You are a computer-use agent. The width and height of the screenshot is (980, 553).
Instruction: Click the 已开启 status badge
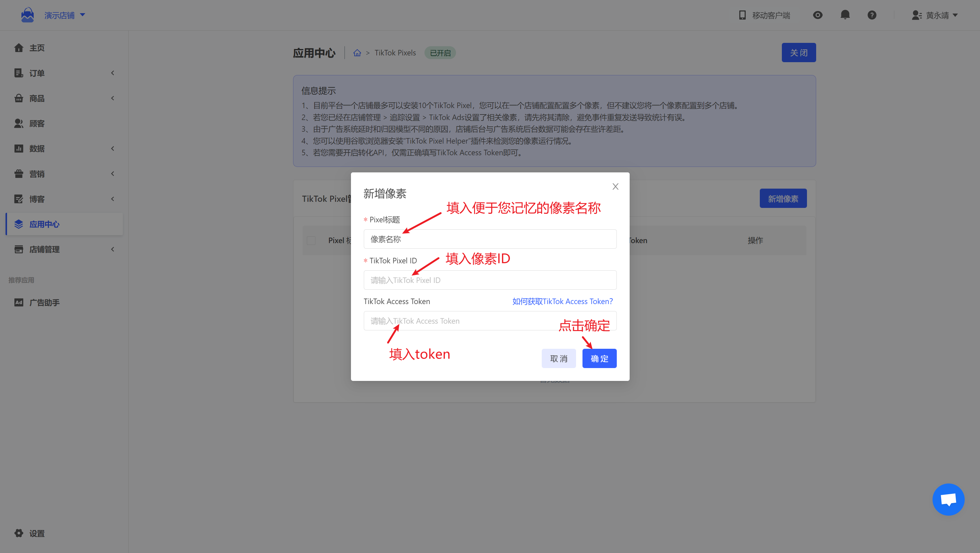[x=440, y=53]
